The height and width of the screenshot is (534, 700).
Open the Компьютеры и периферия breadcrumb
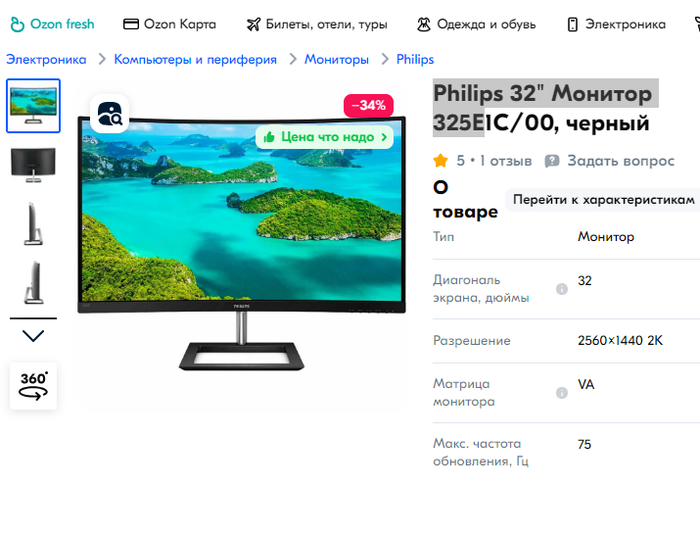(195, 59)
